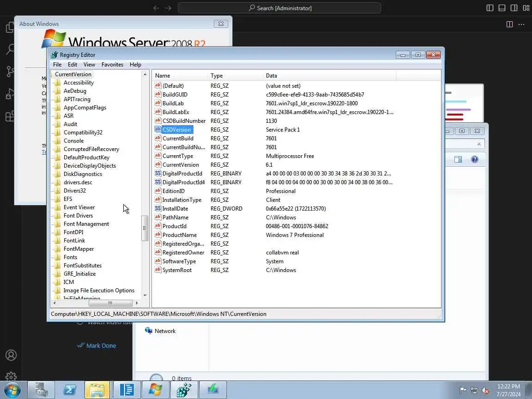Select the EditionID value name
This screenshot has height=399, width=532.
click(173, 191)
